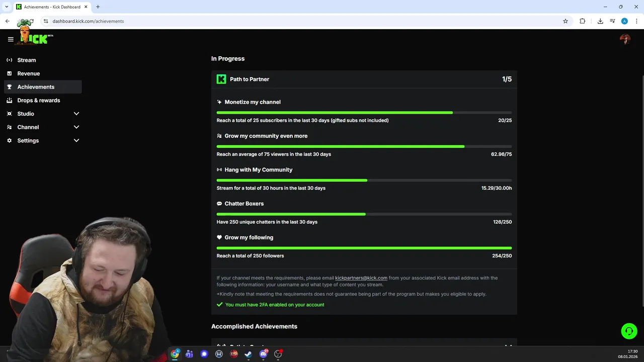Viewport: 644px width, 362px height.
Task: Expand the Studio section chevron
Action: coord(76,114)
